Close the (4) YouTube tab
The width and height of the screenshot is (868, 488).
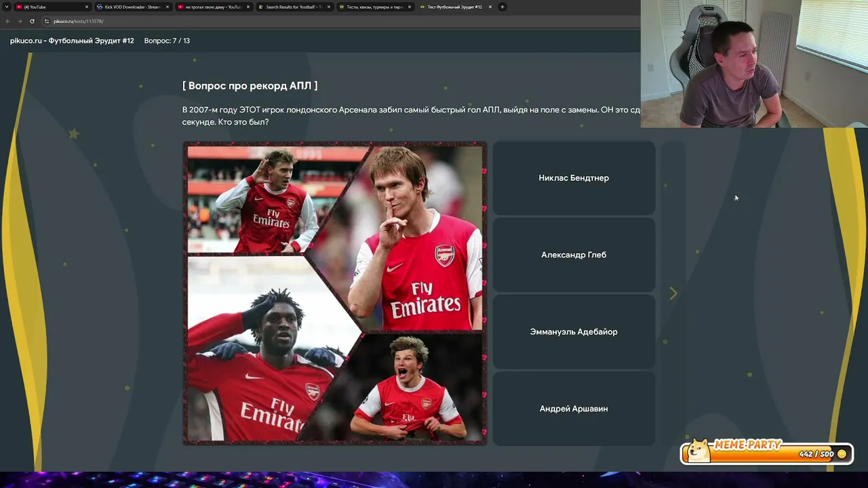[x=87, y=7]
